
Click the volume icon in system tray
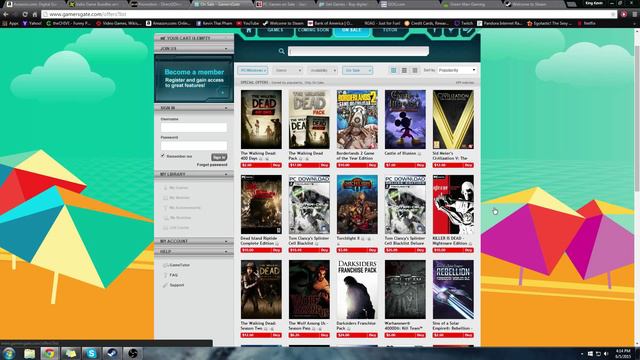click(x=606, y=353)
